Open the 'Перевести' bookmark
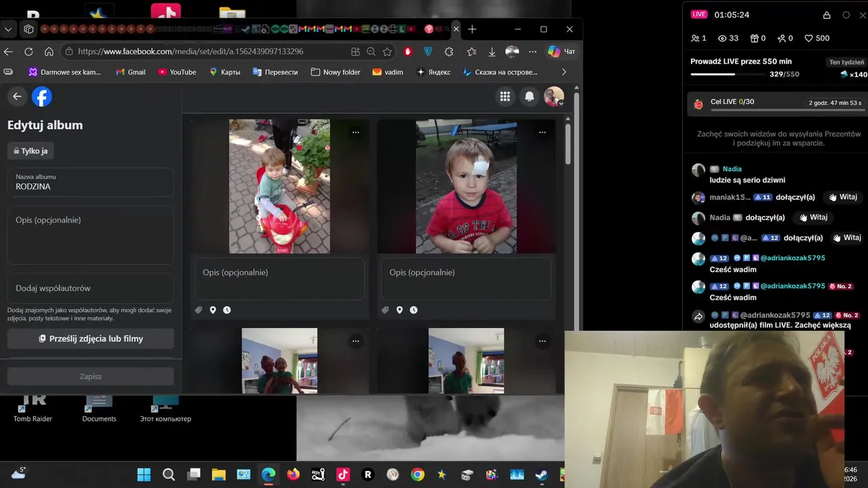The width and height of the screenshot is (868, 488). click(x=275, y=72)
